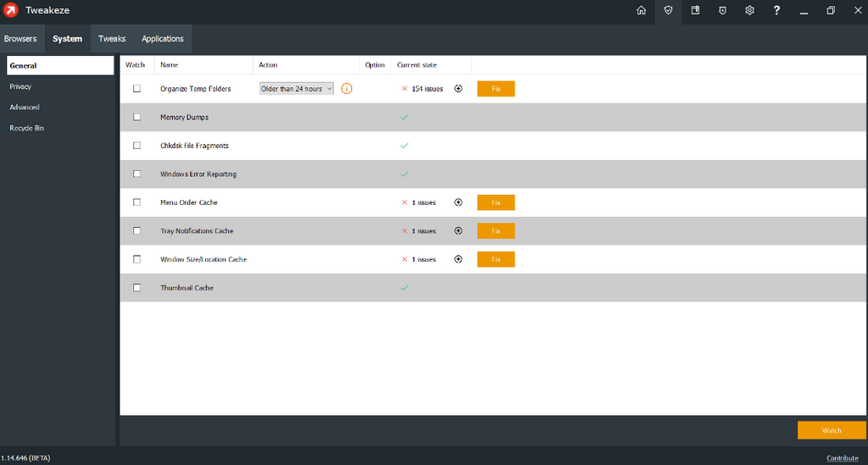Click Current state column header
The height and width of the screenshot is (465, 868).
pyautogui.click(x=417, y=64)
